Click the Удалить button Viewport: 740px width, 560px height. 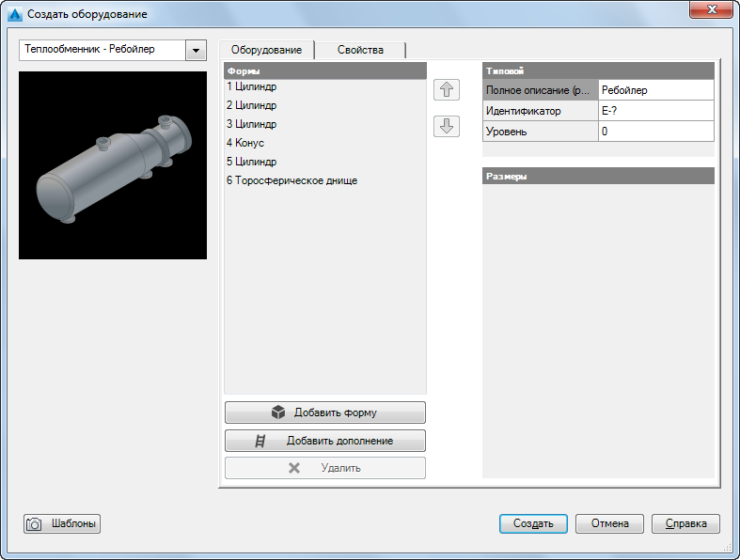(325, 468)
